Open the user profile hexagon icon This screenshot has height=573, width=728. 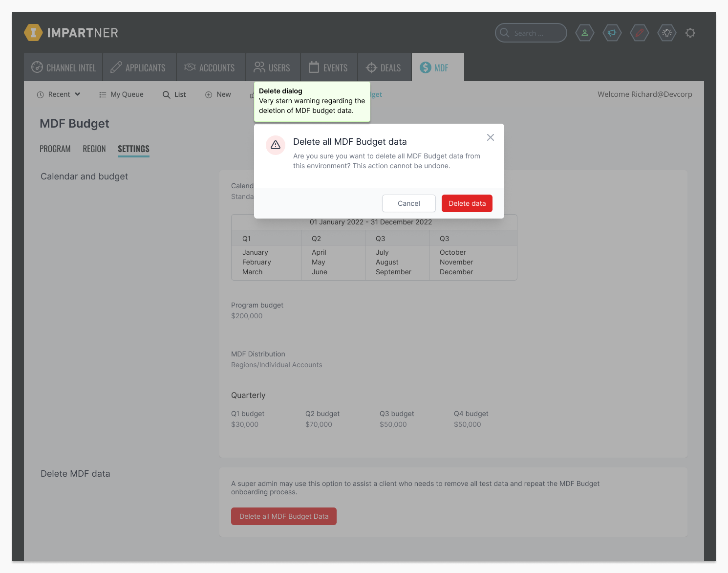click(584, 33)
